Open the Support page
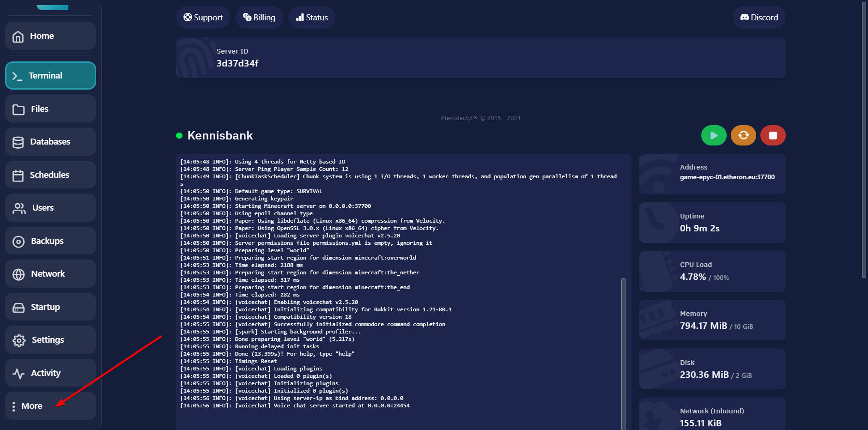Image resolution: width=868 pixels, height=430 pixels. tap(203, 18)
